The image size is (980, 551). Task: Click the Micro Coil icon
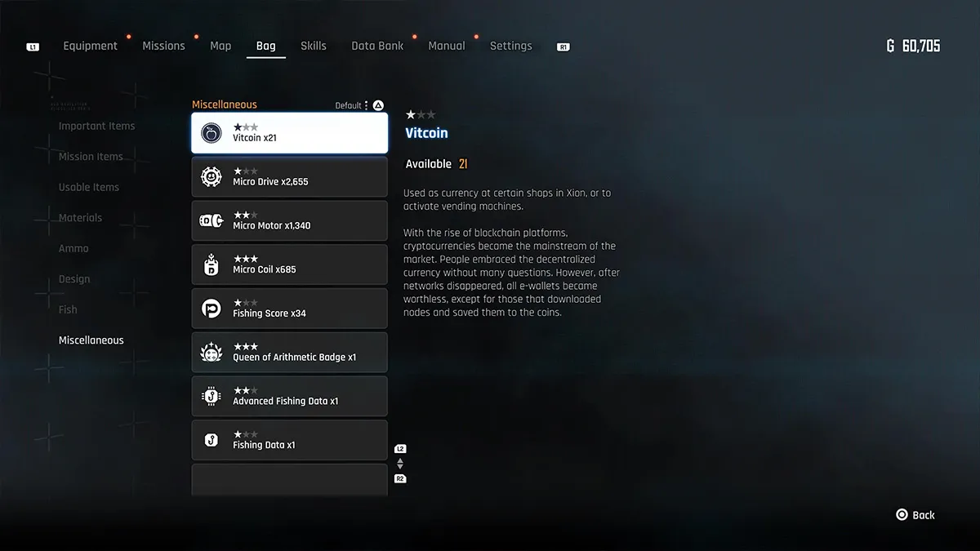(212, 264)
